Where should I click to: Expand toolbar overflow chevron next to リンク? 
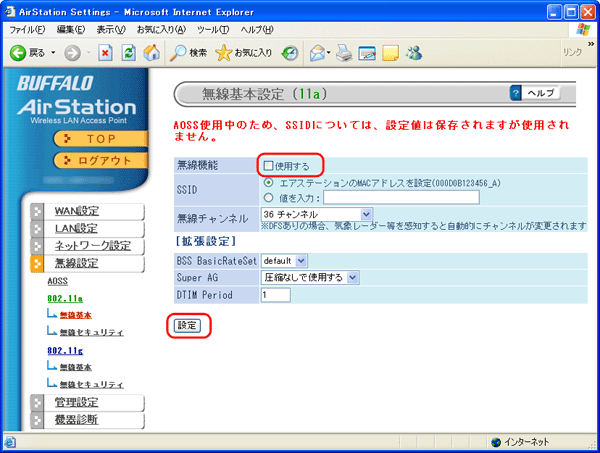pos(591,45)
